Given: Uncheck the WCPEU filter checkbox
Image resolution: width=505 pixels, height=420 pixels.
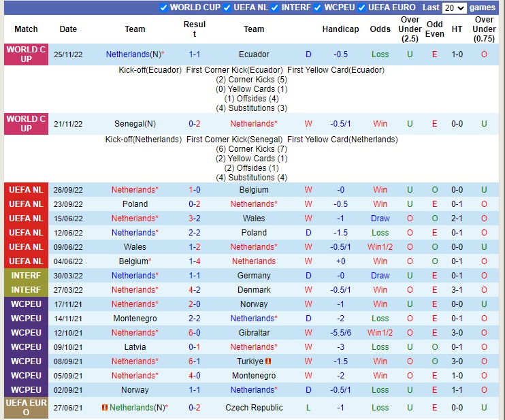Looking at the screenshot, I should (318, 7).
